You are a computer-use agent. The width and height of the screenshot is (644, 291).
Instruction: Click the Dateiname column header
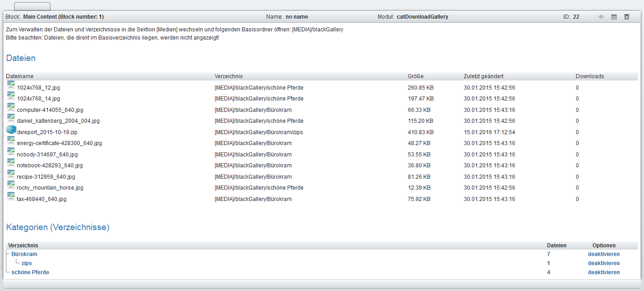pyautogui.click(x=20, y=76)
